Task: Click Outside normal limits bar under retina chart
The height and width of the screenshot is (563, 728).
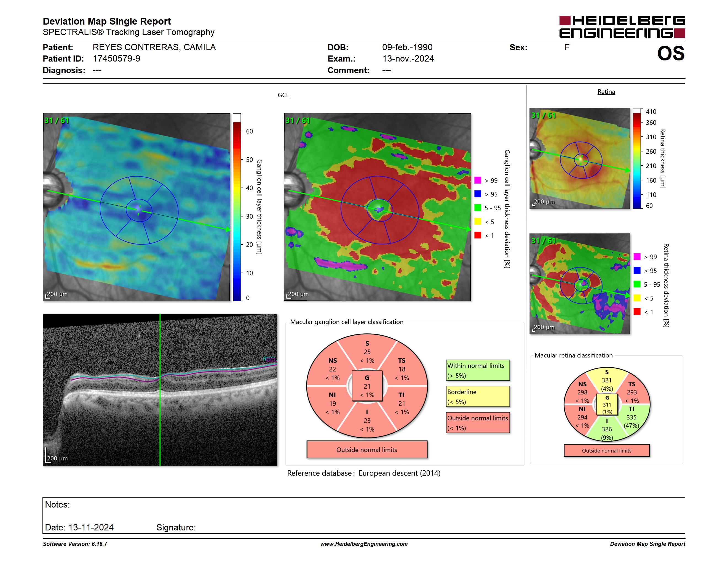Action: click(607, 451)
